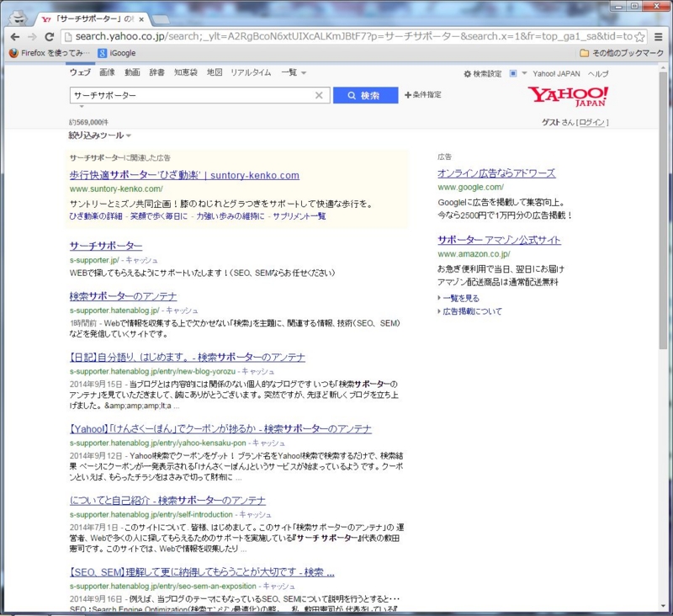Open the その他のブックマーク folder
673x616 pixels.
(x=622, y=53)
